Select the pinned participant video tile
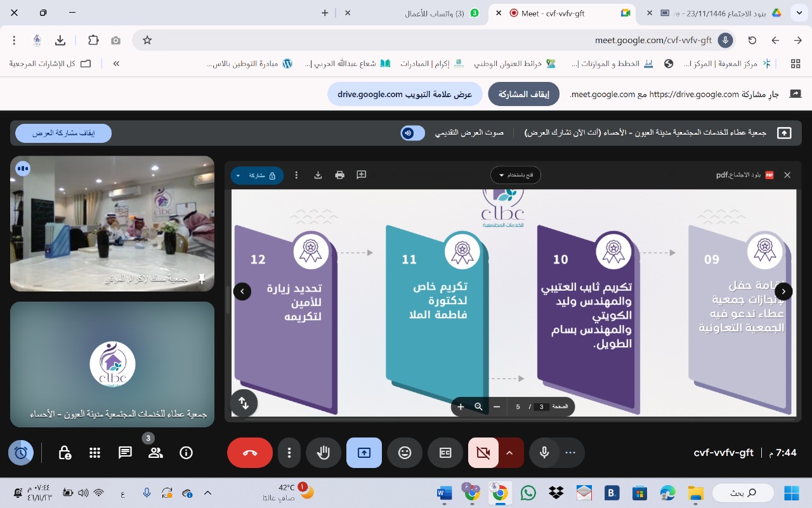The width and height of the screenshot is (812, 508). pyautogui.click(x=112, y=224)
